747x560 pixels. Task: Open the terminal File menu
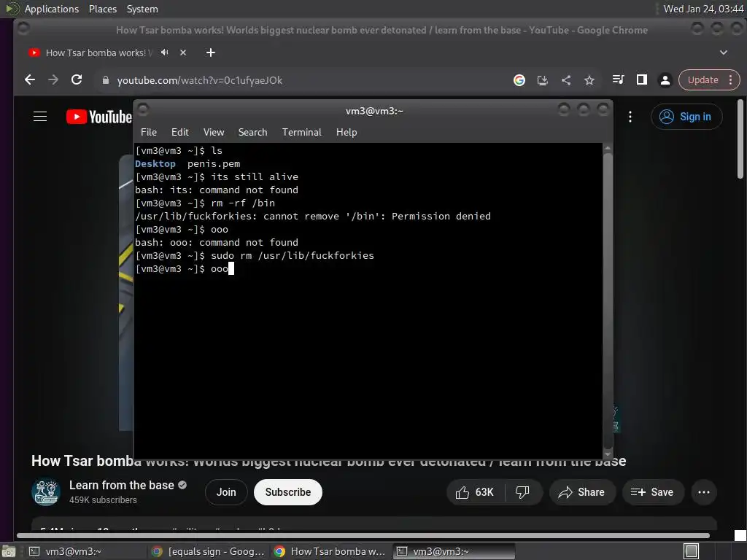click(x=149, y=132)
